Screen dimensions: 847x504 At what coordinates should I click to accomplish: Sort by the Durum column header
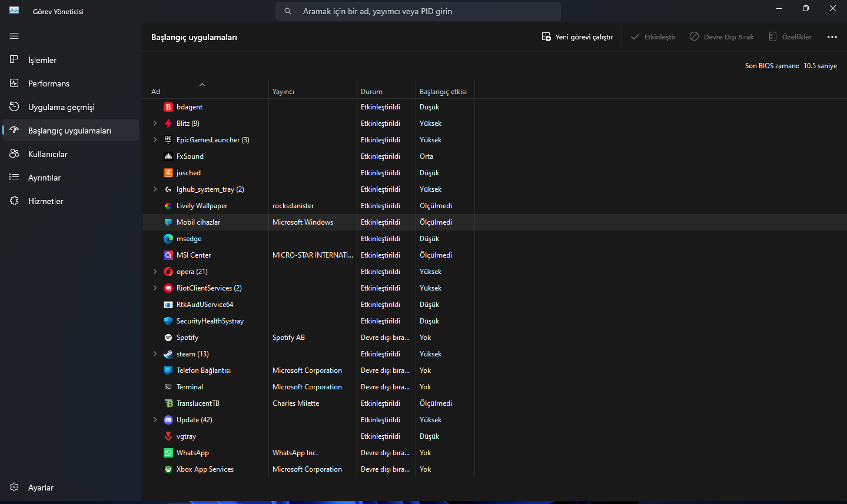point(386,89)
